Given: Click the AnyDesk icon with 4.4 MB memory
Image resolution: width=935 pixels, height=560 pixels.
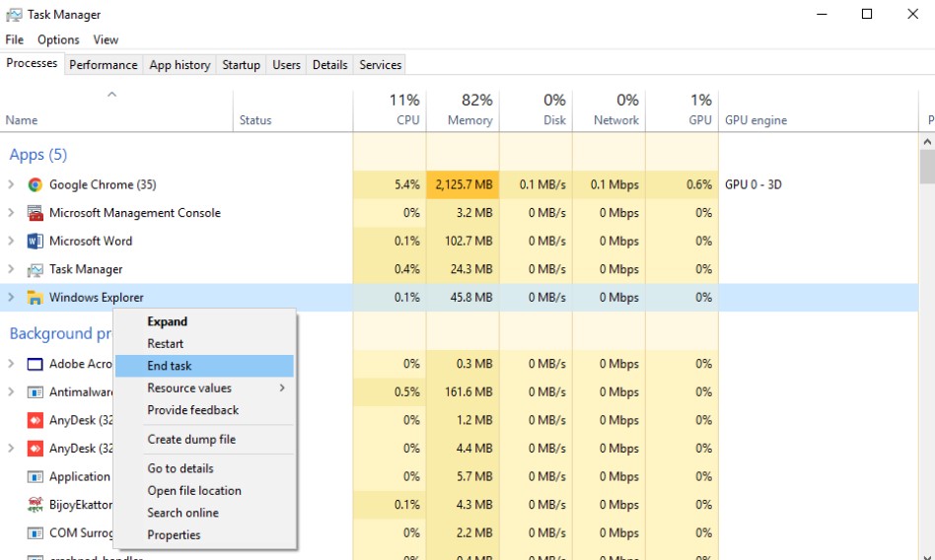Looking at the screenshot, I should click(36, 449).
